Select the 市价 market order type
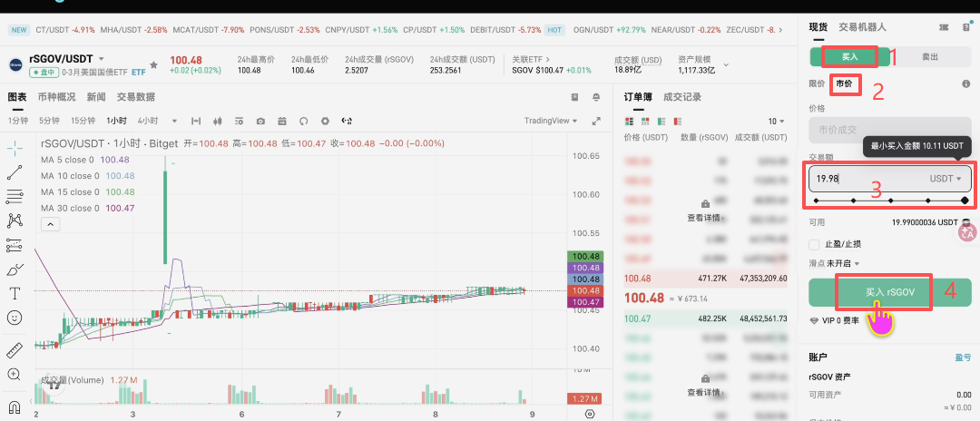This screenshot has height=421, width=980. tap(844, 83)
